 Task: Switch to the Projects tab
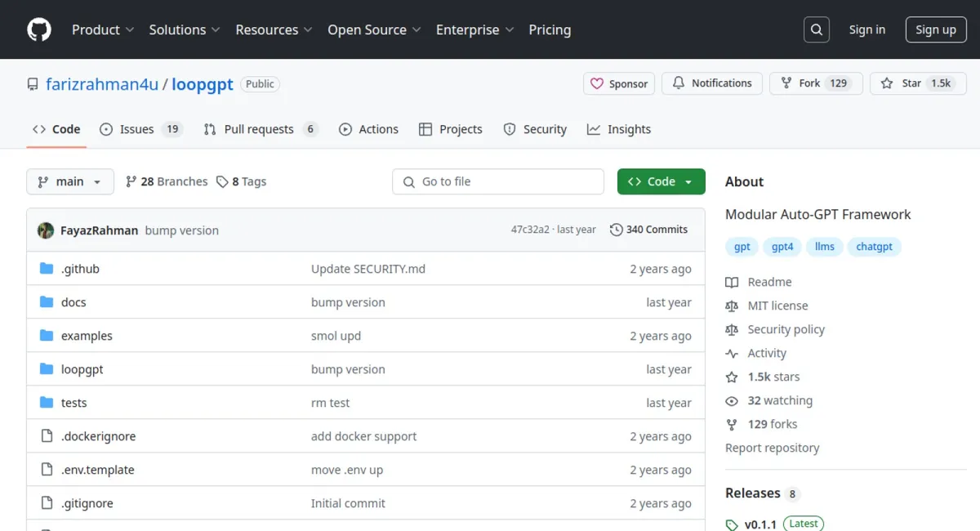(451, 129)
